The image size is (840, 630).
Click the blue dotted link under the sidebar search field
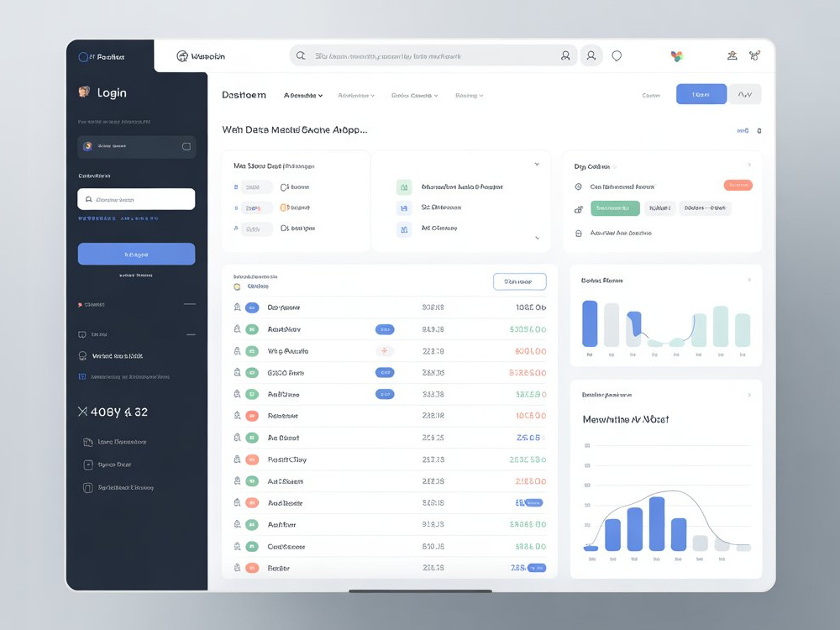(118, 218)
